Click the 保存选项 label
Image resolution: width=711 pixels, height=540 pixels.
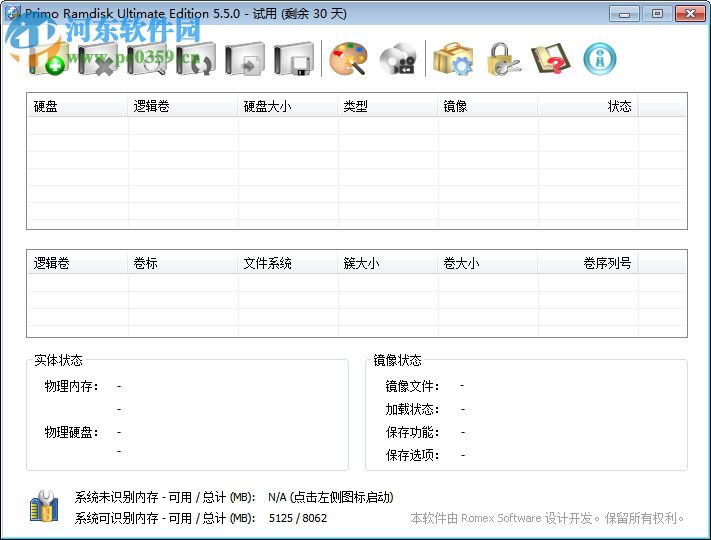(412, 455)
